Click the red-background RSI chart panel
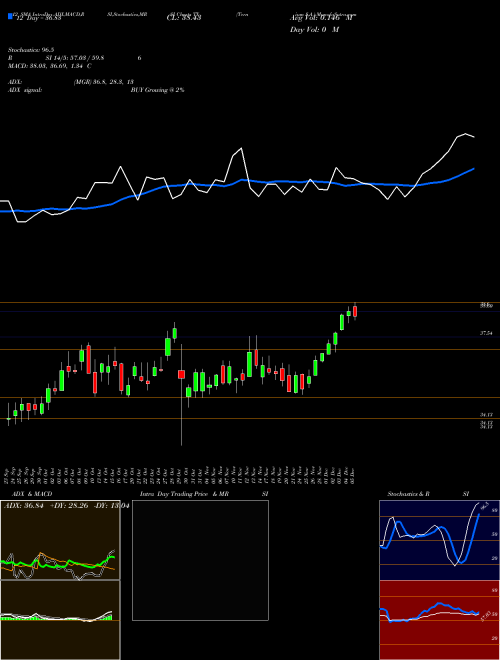The width and height of the screenshot is (500, 660). (439, 620)
